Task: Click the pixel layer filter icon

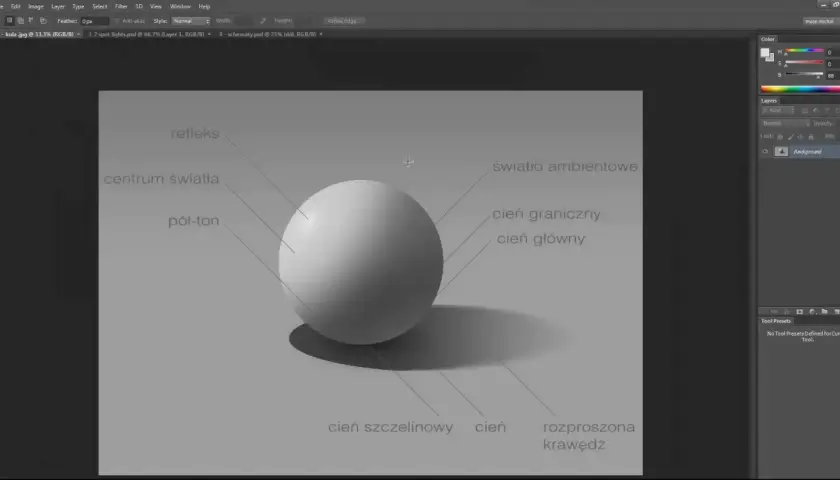Action: pos(805,110)
